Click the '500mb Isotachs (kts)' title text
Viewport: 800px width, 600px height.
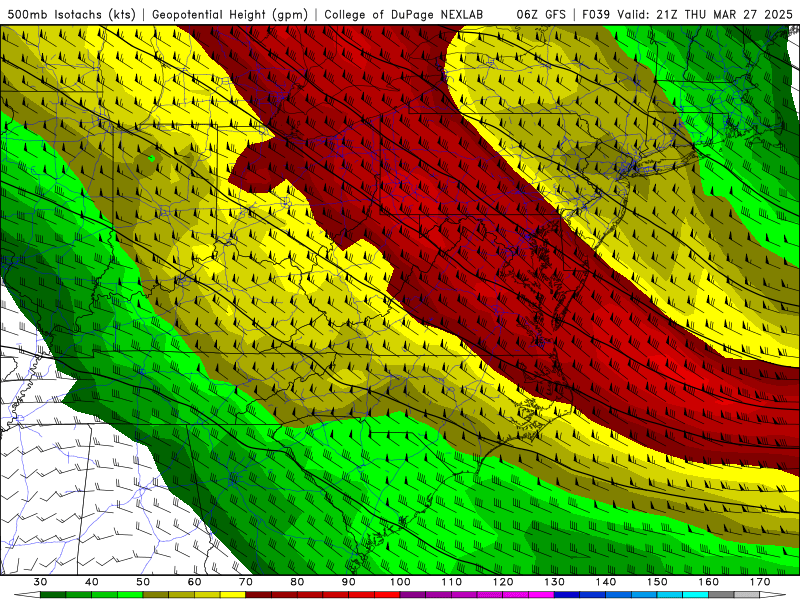click(72, 14)
